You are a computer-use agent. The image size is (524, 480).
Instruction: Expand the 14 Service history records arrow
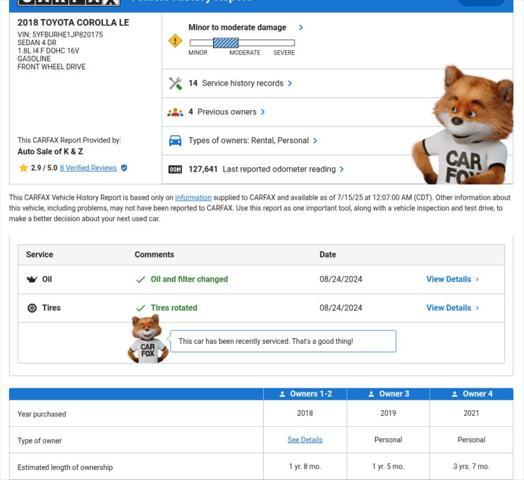290,83
